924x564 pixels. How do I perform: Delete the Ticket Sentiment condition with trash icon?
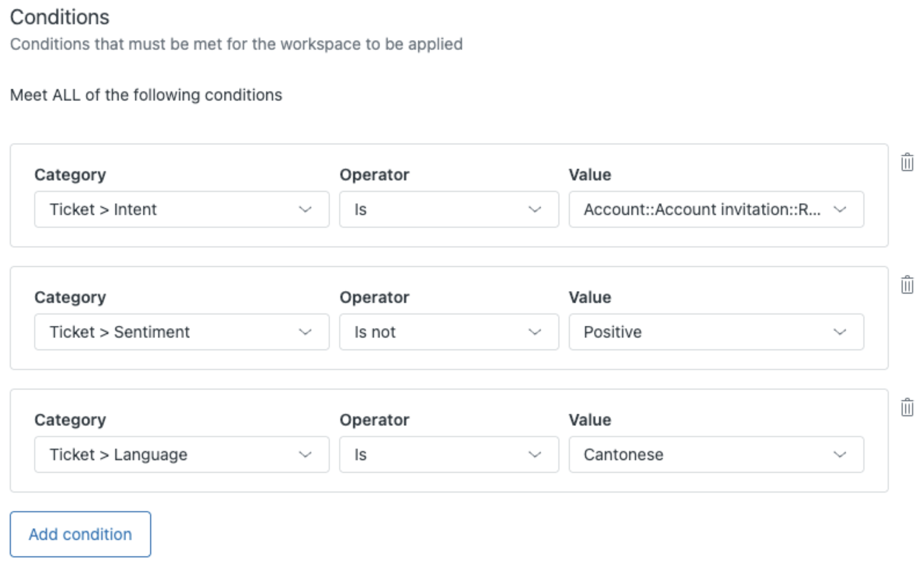click(x=907, y=285)
